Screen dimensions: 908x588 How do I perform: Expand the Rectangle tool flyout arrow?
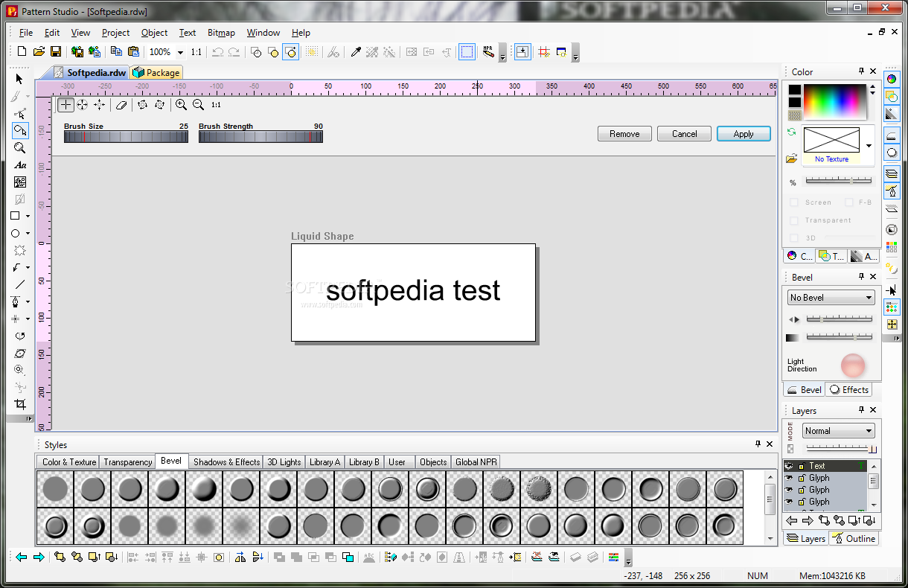28,217
